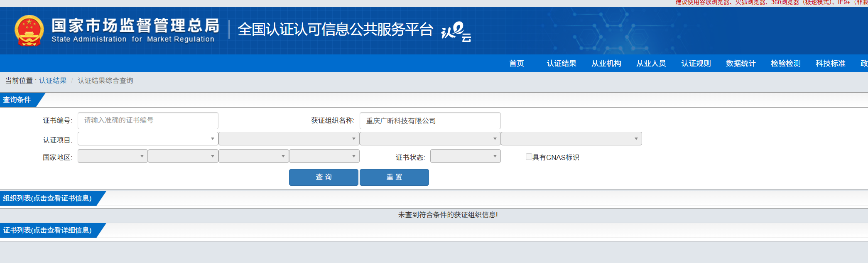Click the 全国认证认可信息公共服务平台 title
Screen dimensions: 868x263
pos(336,29)
